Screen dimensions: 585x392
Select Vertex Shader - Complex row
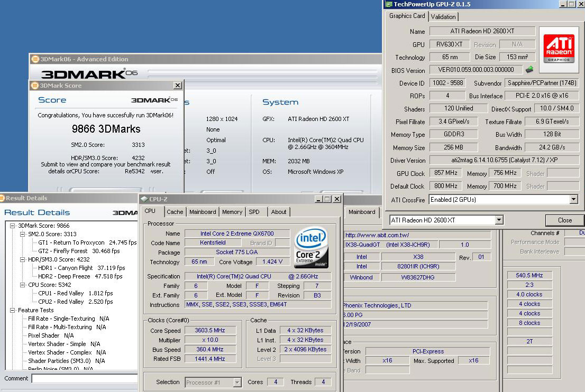point(67,352)
